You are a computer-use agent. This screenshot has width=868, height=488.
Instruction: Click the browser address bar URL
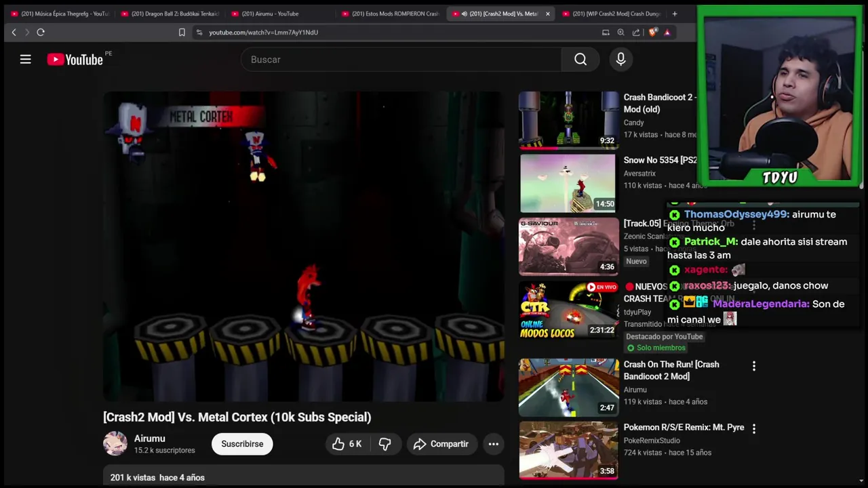tap(263, 32)
